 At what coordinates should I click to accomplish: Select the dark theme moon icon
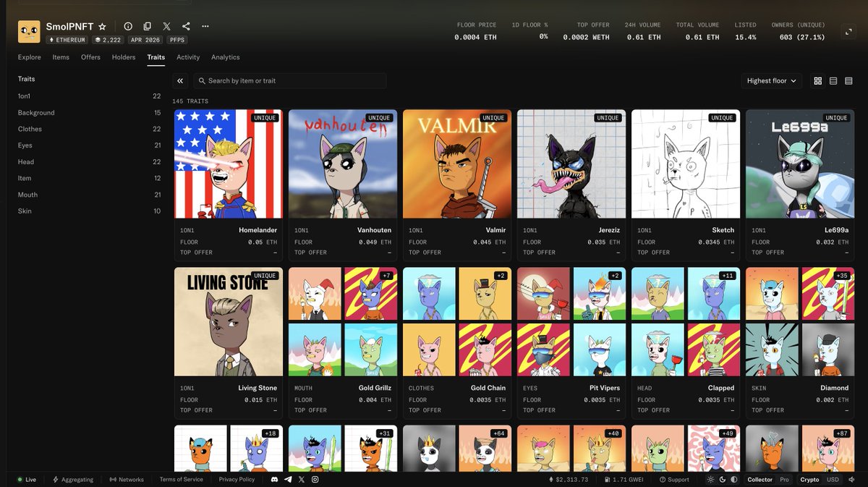(x=722, y=480)
